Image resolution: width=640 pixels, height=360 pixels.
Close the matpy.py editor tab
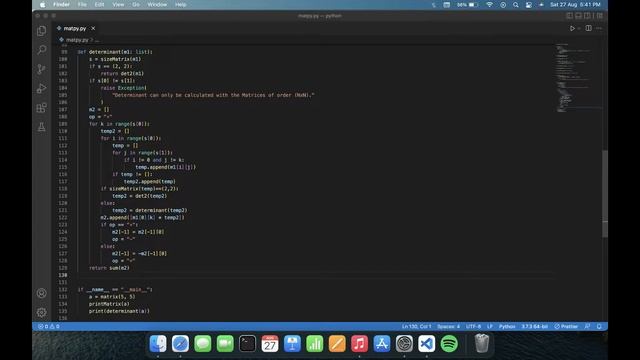tap(93, 29)
